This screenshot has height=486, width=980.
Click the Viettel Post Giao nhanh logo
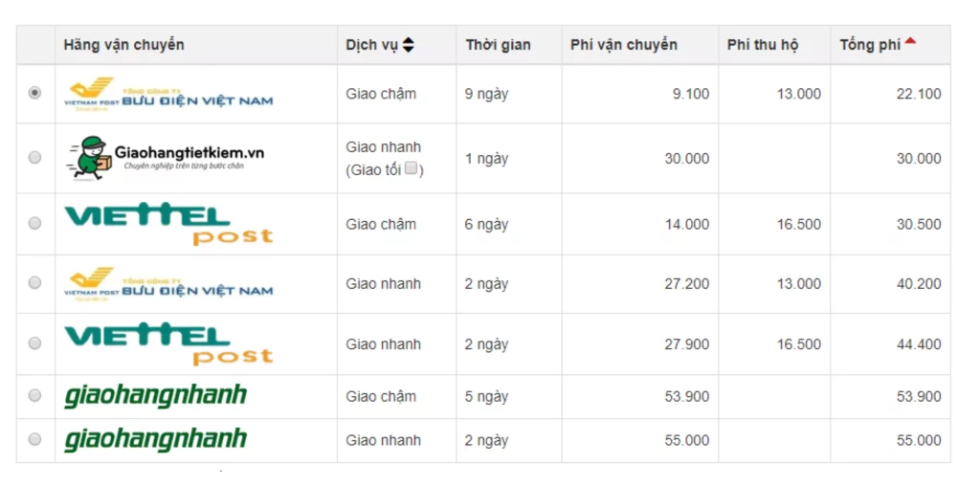[x=168, y=344]
